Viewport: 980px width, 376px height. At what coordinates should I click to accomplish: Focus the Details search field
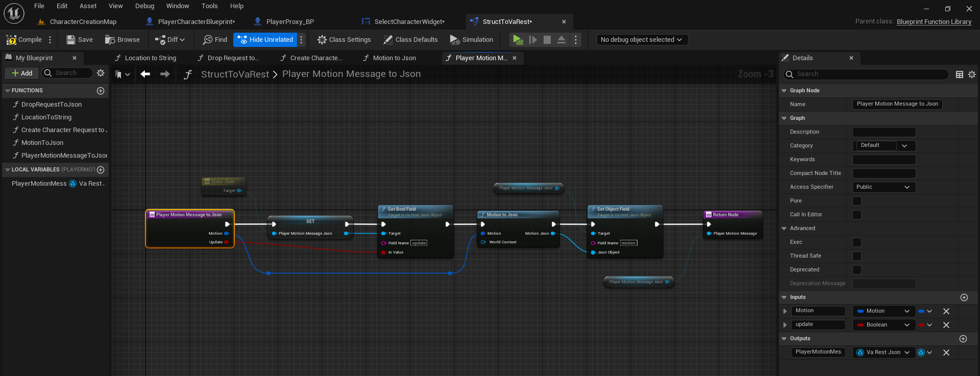pyautogui.click(x=866, y=74)
